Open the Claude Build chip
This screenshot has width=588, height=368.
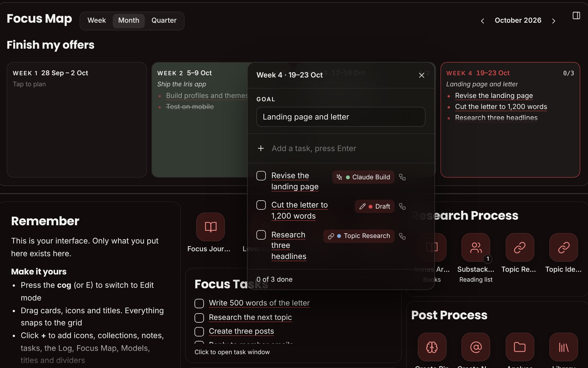coord(363,177)
